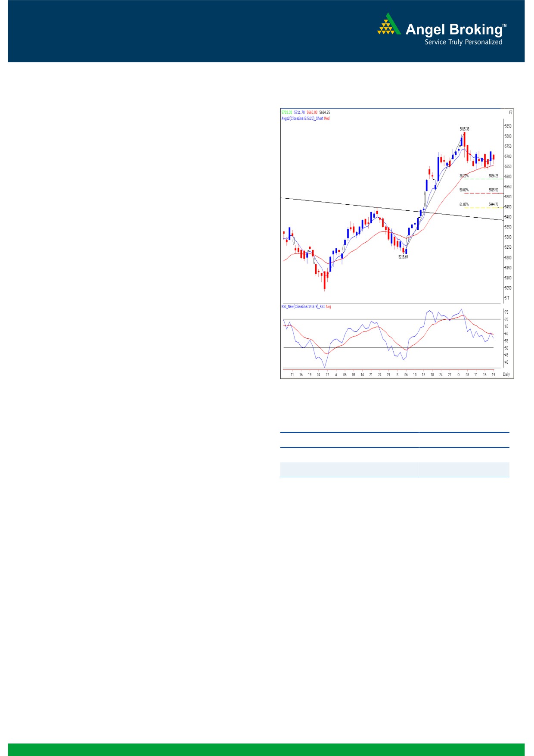Click the red 5660.00 low price value
The width and height of the screenshot is (534, 756).
pos(312,112)
